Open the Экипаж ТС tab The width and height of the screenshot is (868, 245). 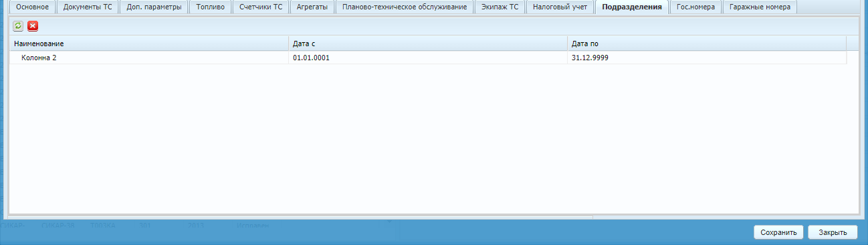[500, 7]
